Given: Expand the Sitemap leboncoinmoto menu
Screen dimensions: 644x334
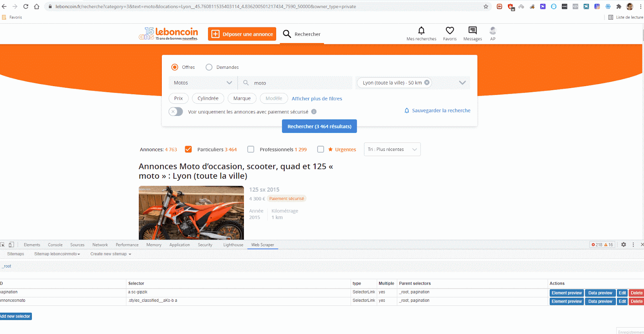Looking at the screenshot, I should 57,254.
